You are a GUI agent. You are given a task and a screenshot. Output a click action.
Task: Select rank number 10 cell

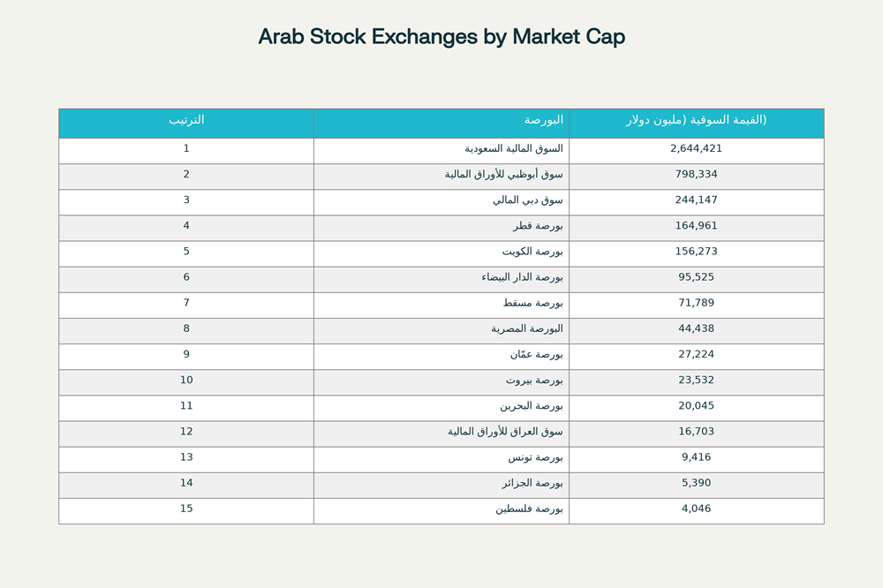pos(186,381)
